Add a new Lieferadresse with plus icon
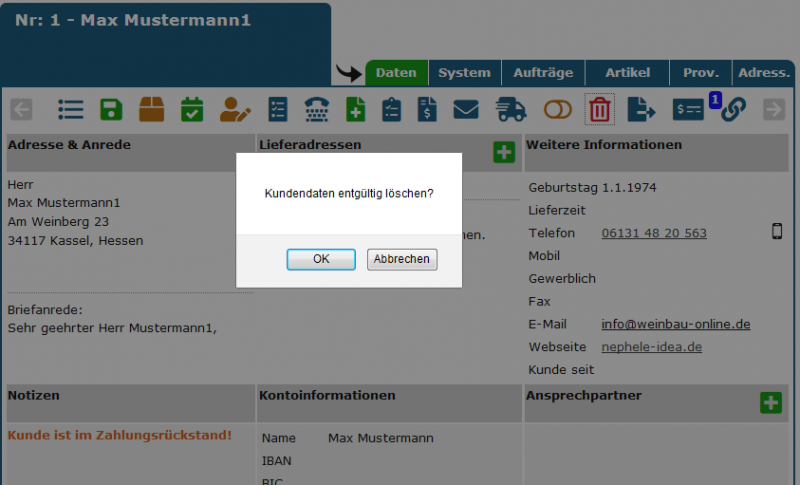This screenshot has width=800, height=485. tap(504, 152)
